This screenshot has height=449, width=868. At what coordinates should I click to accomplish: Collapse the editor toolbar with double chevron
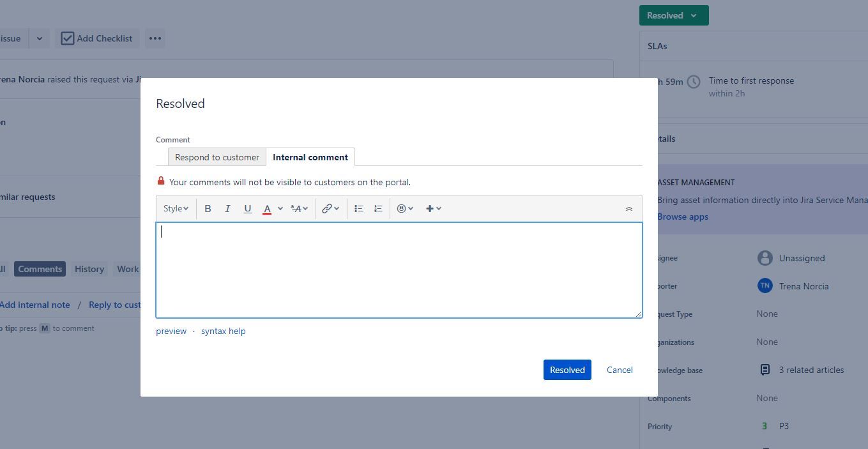tap(628, 209)
